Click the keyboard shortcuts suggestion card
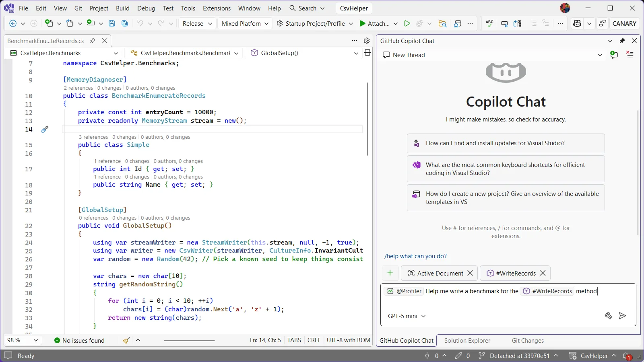The width and height of the screenshot is (644, 362). click(505, 169)
